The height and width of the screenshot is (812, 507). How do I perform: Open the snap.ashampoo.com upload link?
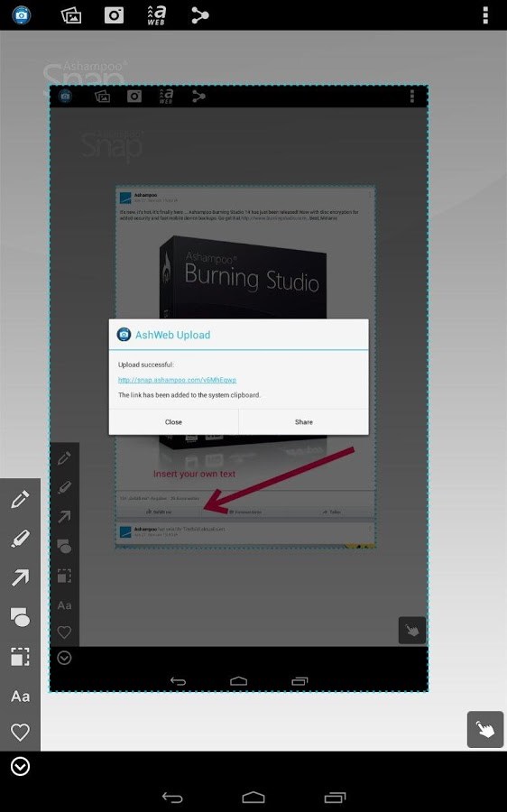point(177,380)
